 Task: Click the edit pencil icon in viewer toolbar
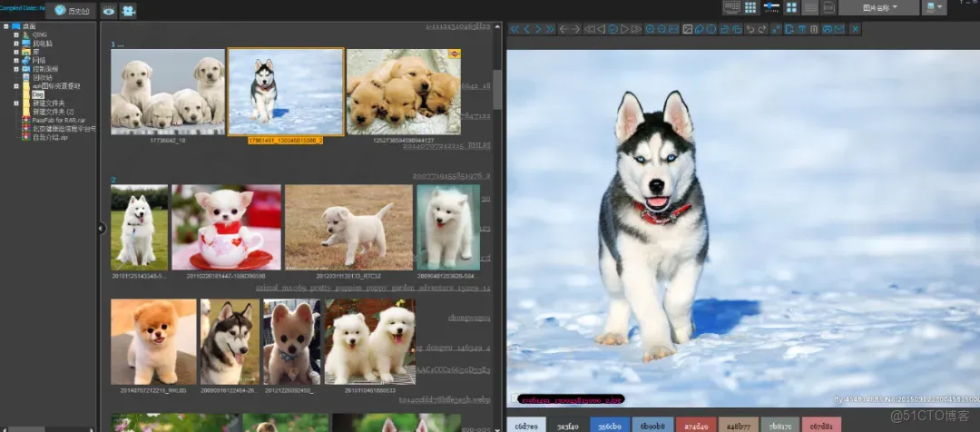(x=699, y=29)
